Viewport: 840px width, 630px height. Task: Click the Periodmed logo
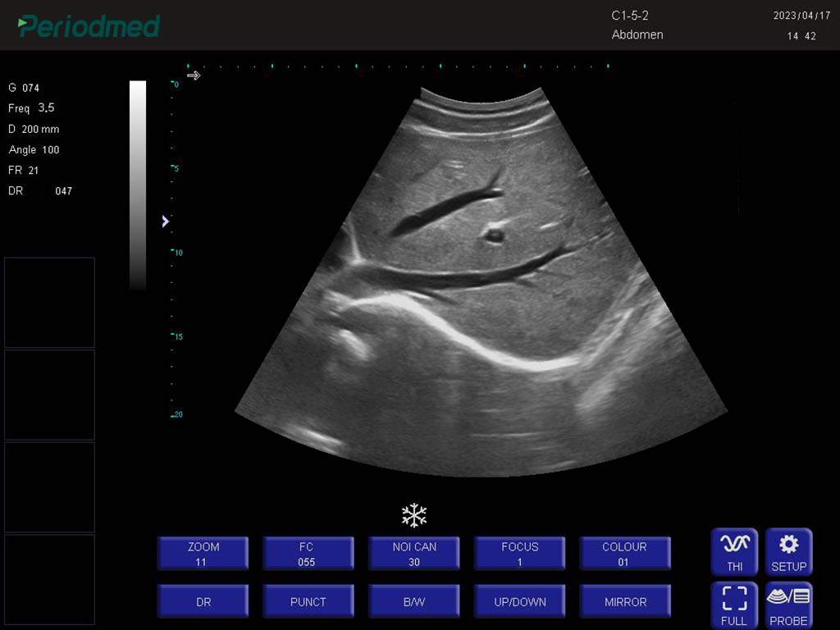[x=89, y=26]
